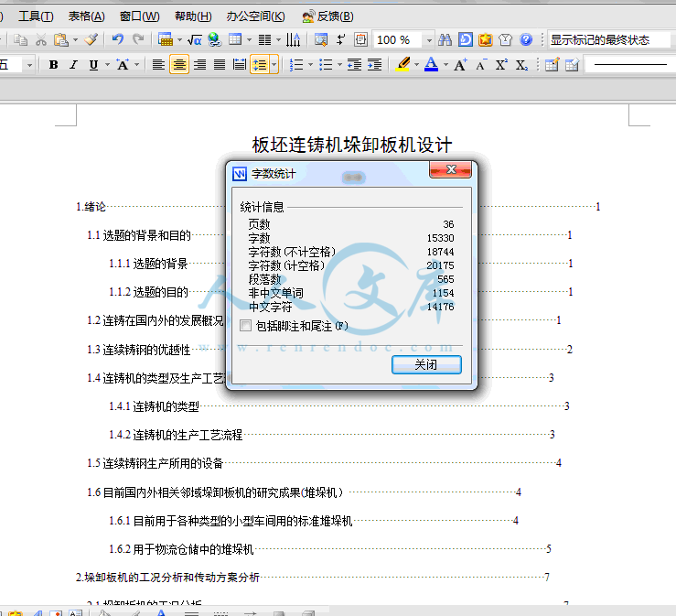This screenshot has width=676, height=616.
Task: Open the font size dropdown arrow
Action: click(29, 65)
